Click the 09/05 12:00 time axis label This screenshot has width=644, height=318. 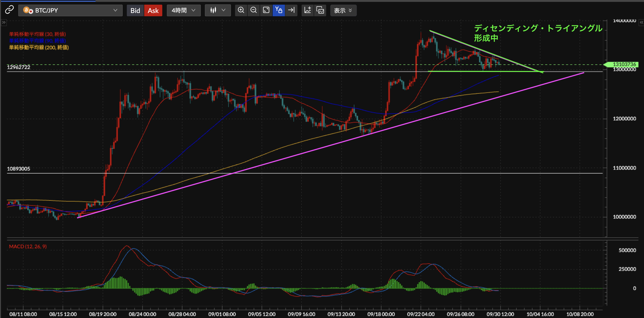[262, 314]
